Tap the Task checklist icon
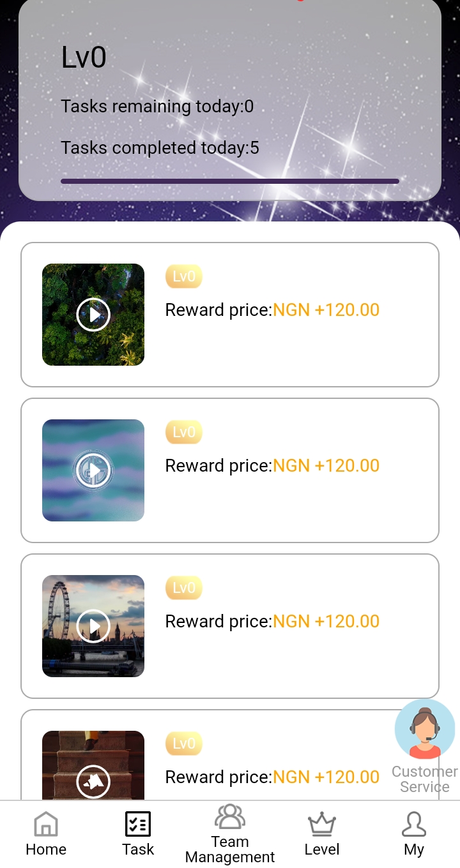The width and height of the screenshot is (460, 868). (138, 824)
